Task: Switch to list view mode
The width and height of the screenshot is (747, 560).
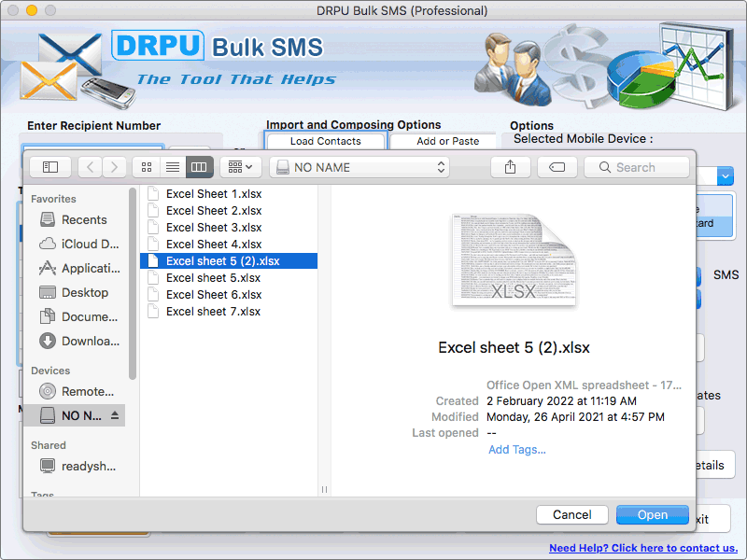Action: pyautogui.click(x=173, y=167)
